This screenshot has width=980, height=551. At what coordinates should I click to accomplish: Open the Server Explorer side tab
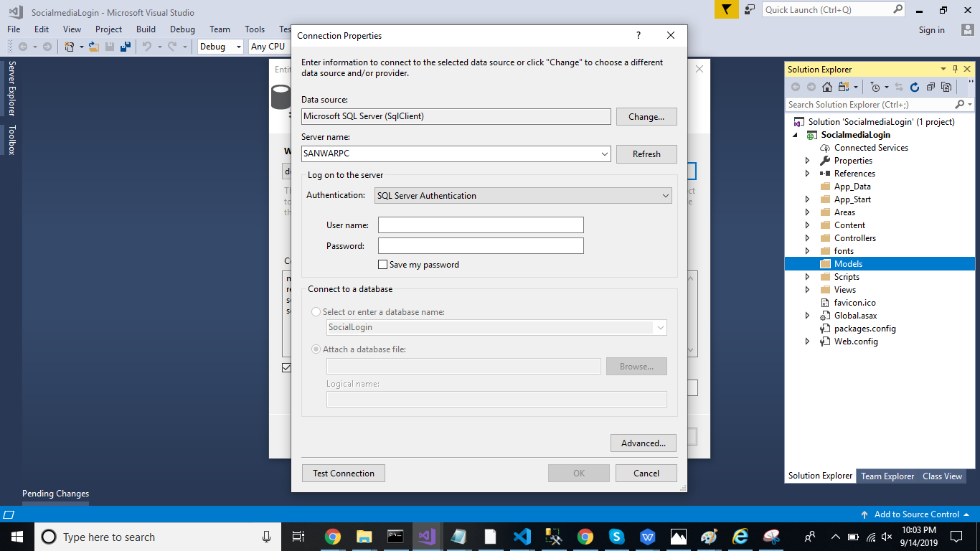[x=11, y=88]
